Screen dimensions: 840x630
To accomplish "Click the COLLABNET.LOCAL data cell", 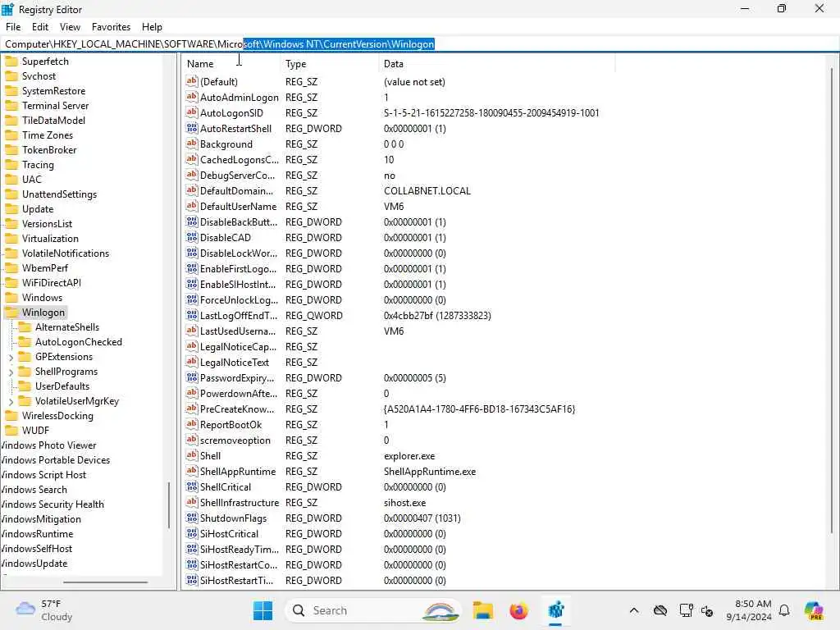I will click(427, 190).
